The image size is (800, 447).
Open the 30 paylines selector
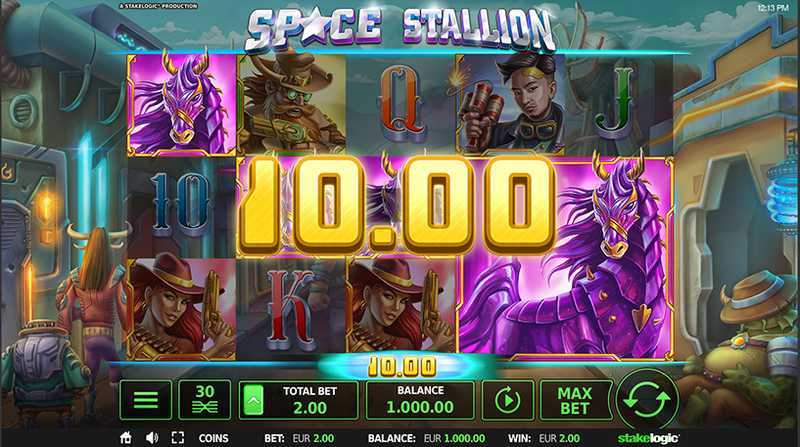coord(205,400)
